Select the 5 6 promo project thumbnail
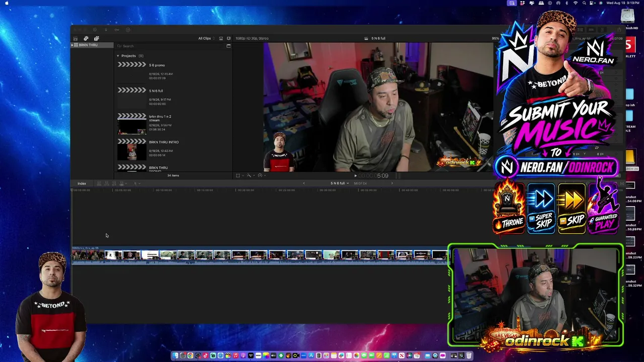644x362 pixels. (x=132, y=71)
